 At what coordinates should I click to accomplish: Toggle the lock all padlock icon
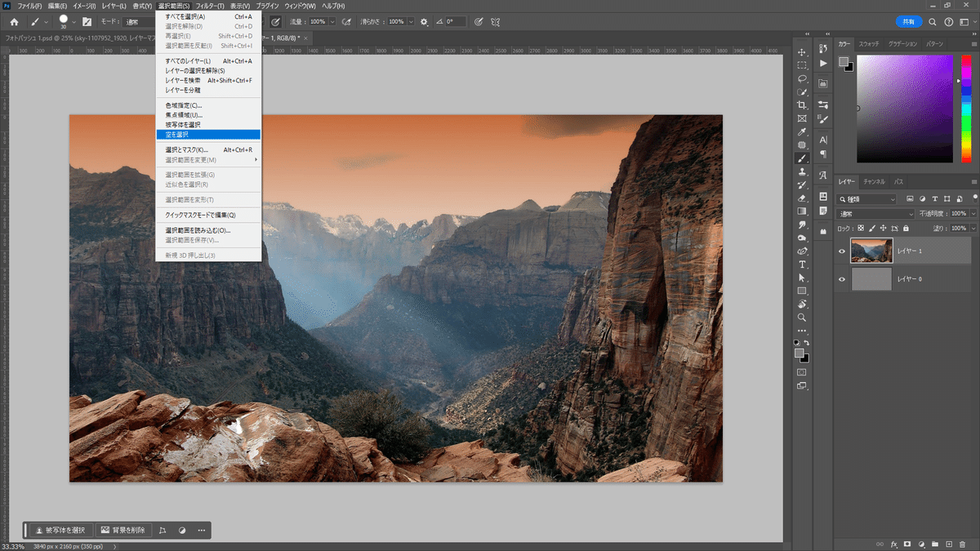[906, 229]
